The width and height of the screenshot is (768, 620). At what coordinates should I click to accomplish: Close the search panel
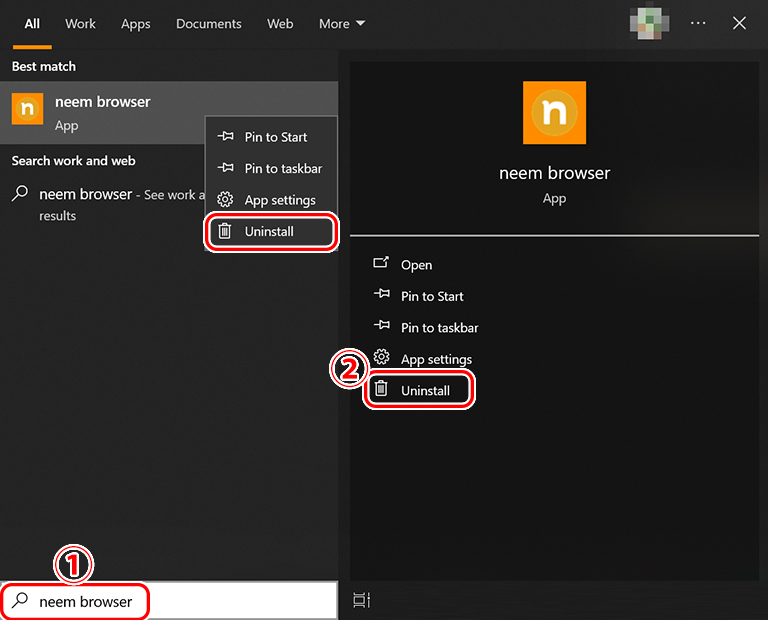click(x=739, y=23)
